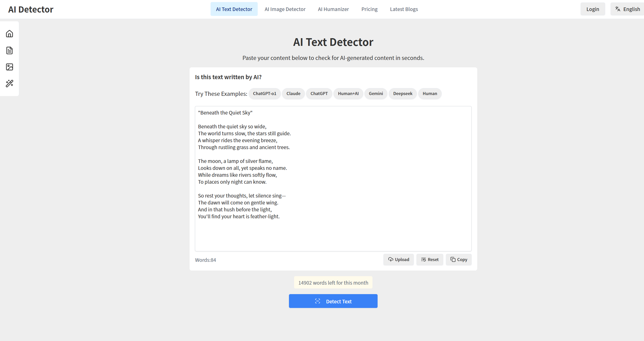Open Latest Blogs link

point(404,9)
